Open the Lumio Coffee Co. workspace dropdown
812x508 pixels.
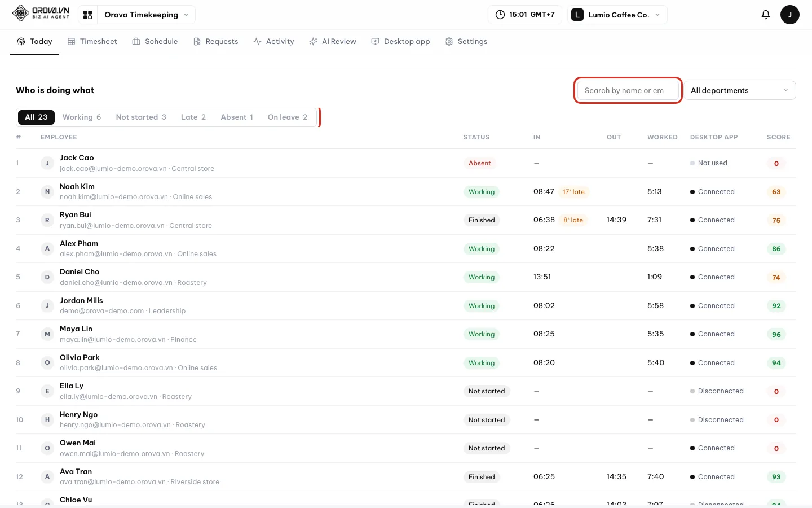(x=617, y=15)
